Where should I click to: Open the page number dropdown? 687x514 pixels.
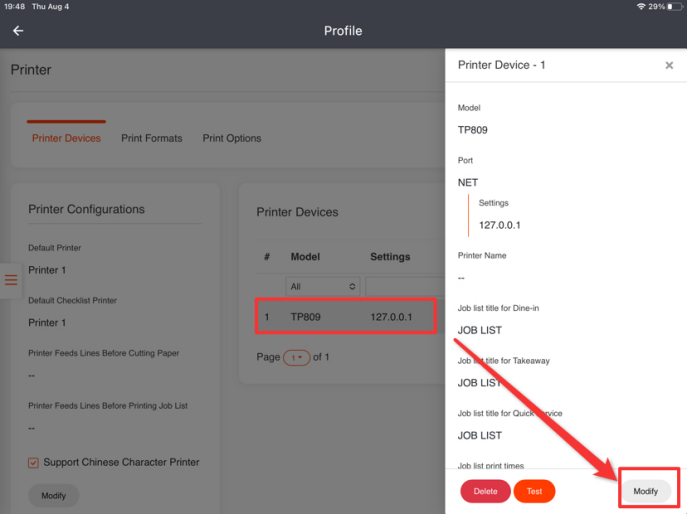(x=297, y=358)
